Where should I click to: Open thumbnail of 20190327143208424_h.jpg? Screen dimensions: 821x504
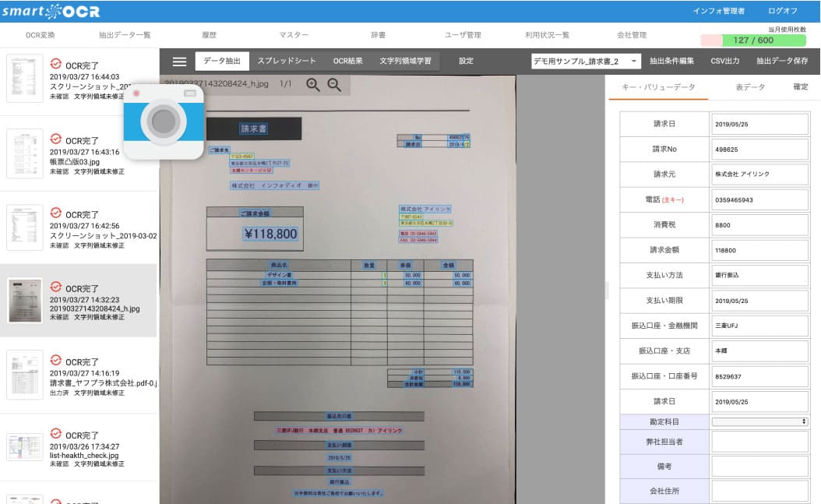(25, 301)
